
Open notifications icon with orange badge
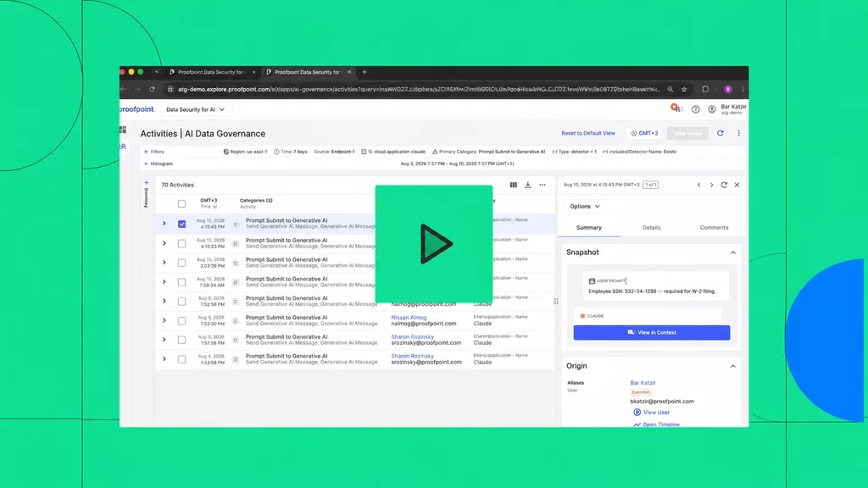676,108
